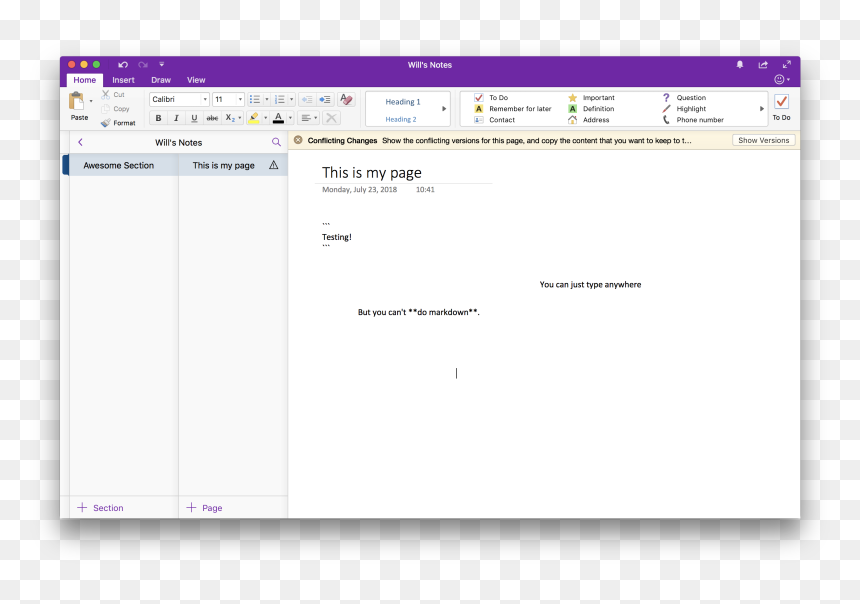Open the font color picker arrow
The width and height of the screenshot is (860, 604).
pos(290,118)
